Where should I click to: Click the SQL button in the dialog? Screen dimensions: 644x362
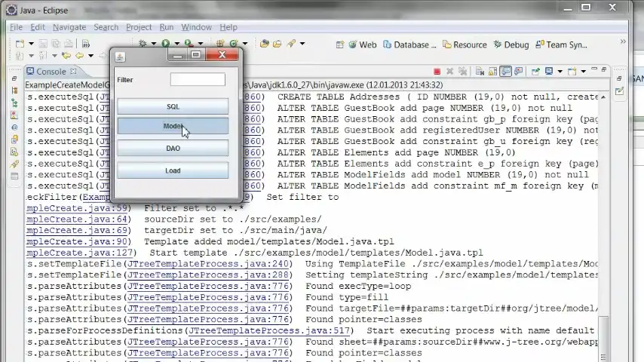coord(173,106)
